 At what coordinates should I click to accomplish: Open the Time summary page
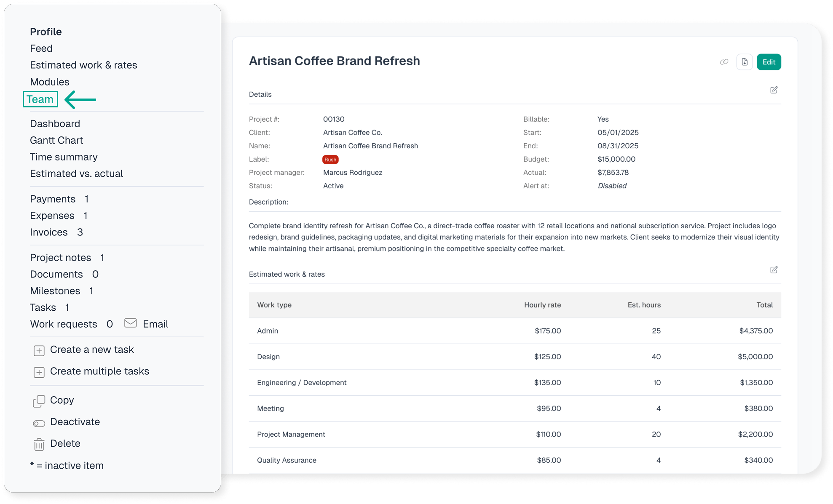point(64,157)
